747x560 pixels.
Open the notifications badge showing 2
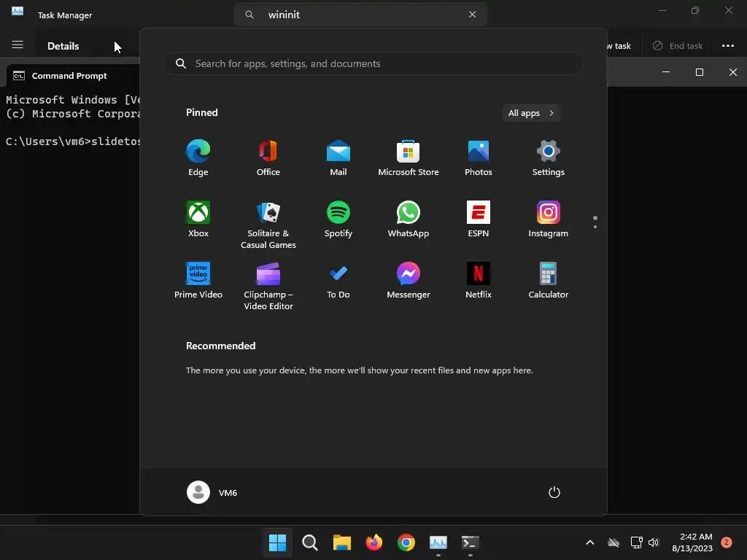(726, 542)
